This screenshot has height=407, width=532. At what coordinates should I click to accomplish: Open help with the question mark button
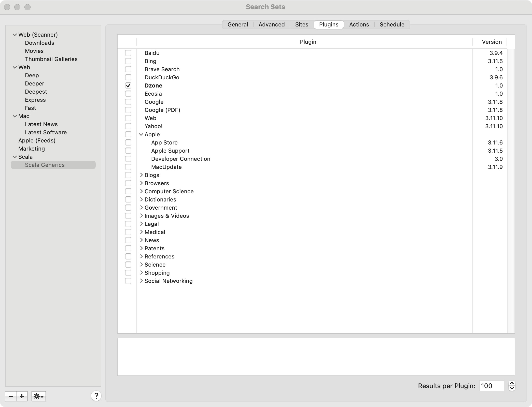pyautogui.click(x=96, y=396)
